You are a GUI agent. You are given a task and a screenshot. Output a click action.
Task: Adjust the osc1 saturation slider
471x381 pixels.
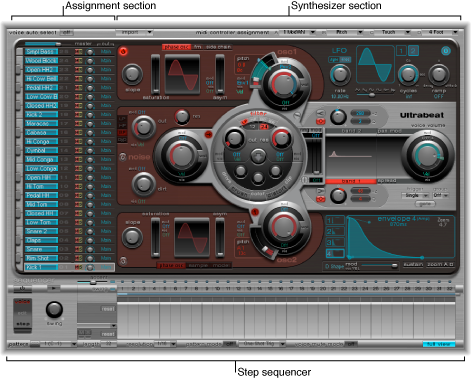point(155,74)
